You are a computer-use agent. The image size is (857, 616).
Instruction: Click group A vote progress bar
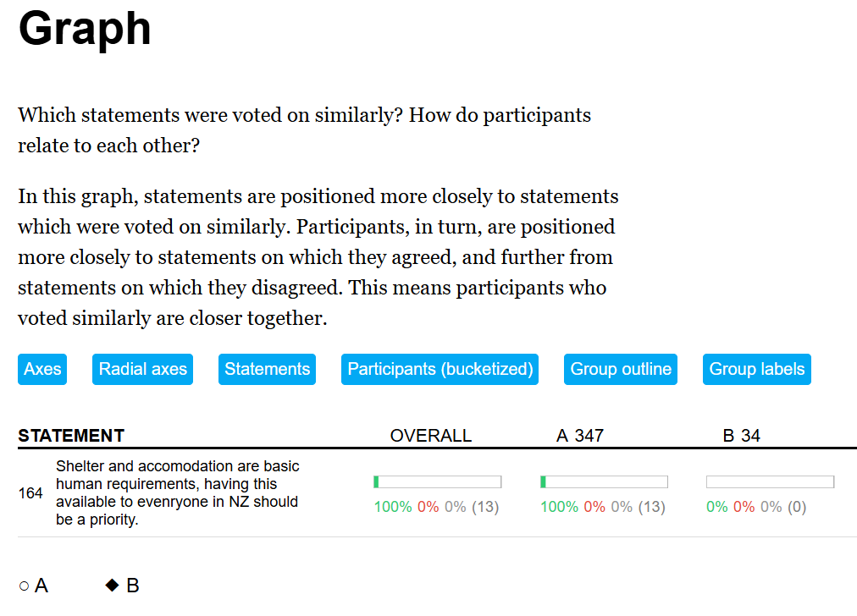tap(604, 481)
